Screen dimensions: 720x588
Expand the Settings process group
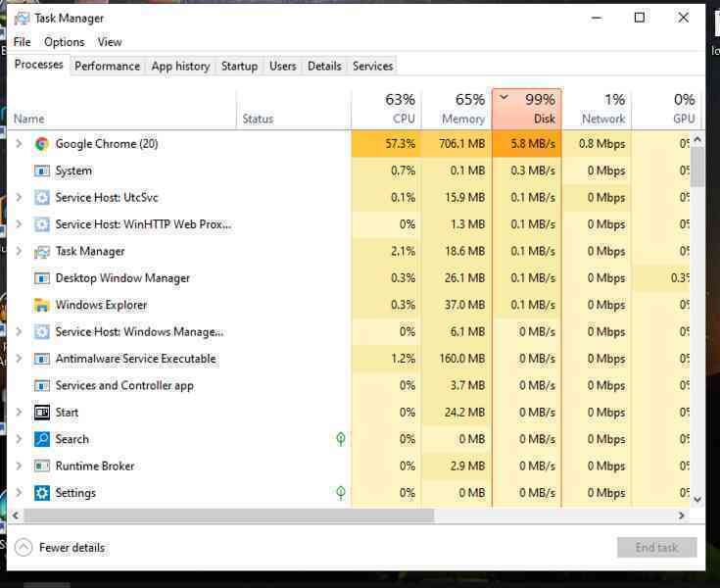pyautogui.click(x=19, y=493)
